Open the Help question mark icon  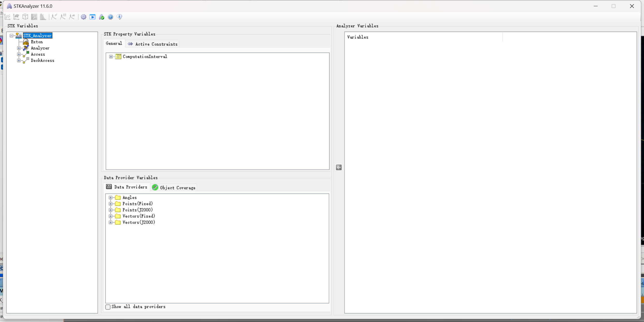pos(110,17)
